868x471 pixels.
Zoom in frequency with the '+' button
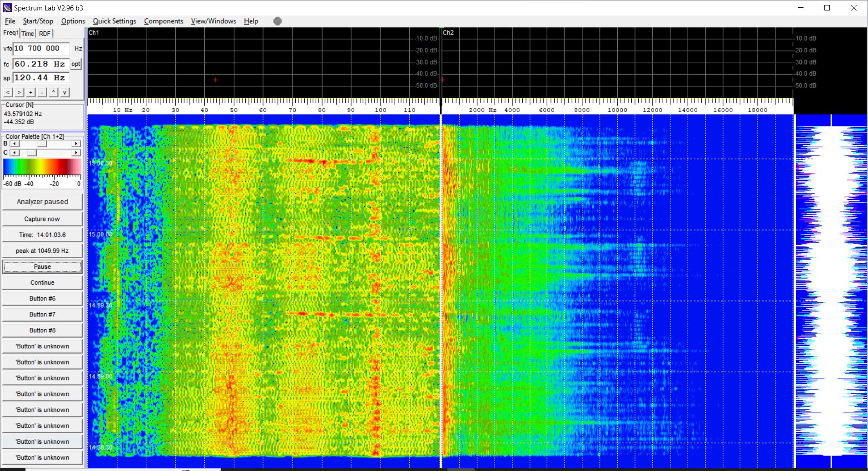(x=31, y=92)
